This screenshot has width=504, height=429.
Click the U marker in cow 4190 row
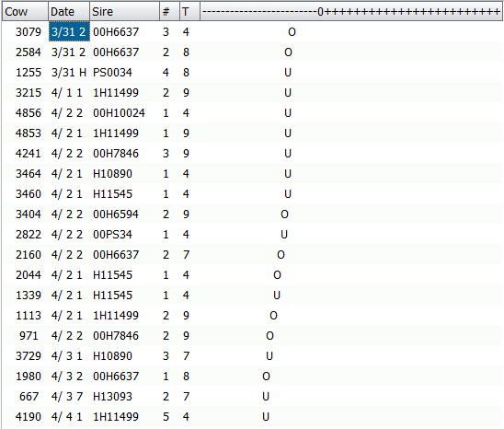pyautogui.click(x=266, y=417)
